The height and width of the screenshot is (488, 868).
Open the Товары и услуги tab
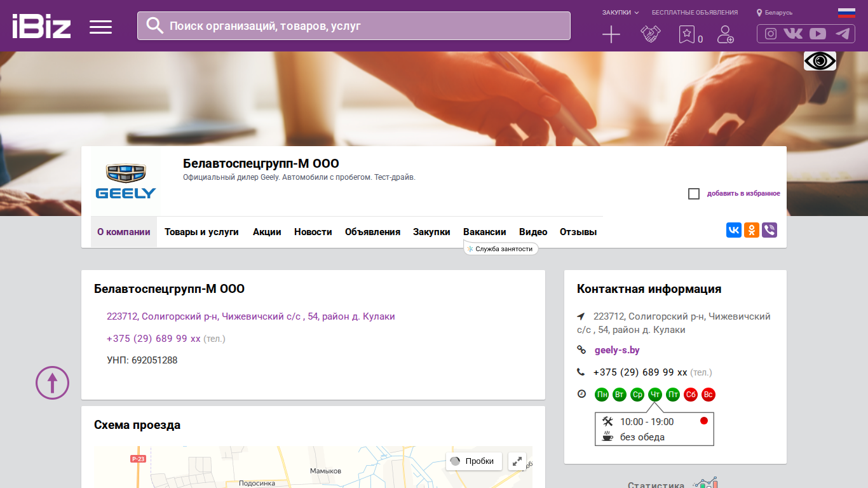point(201,232)
